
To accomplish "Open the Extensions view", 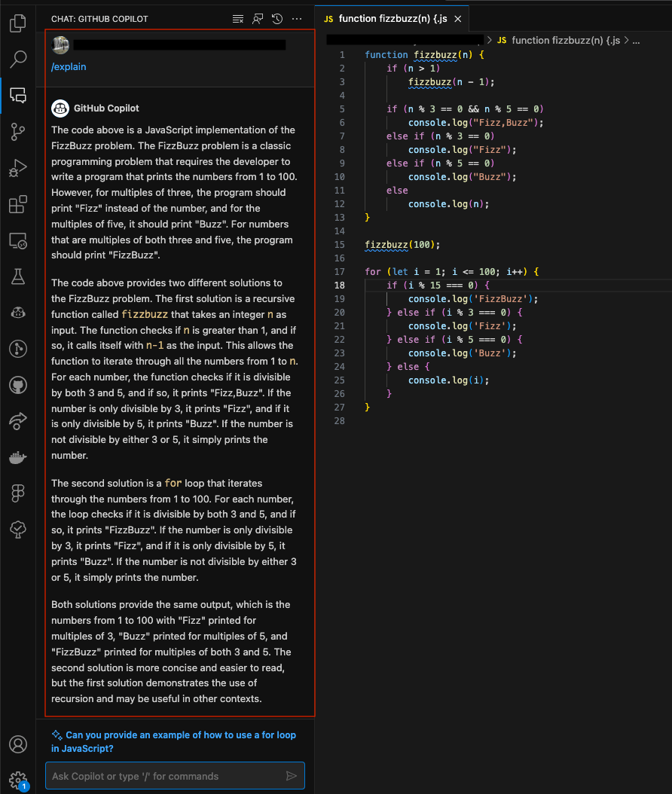I will (x=18, y=205).
